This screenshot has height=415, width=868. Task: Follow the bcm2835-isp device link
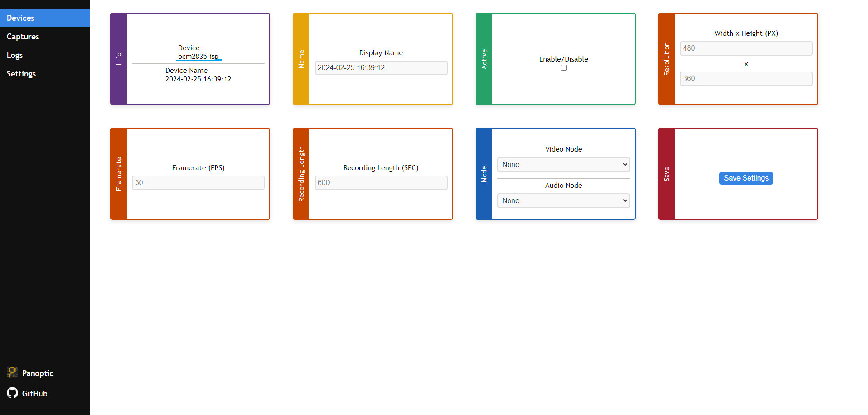click(x=198, y=57)
